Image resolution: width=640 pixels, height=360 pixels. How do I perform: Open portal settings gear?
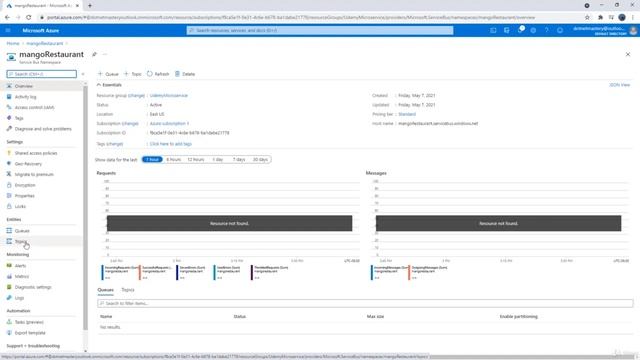click(x=533, y=30)
